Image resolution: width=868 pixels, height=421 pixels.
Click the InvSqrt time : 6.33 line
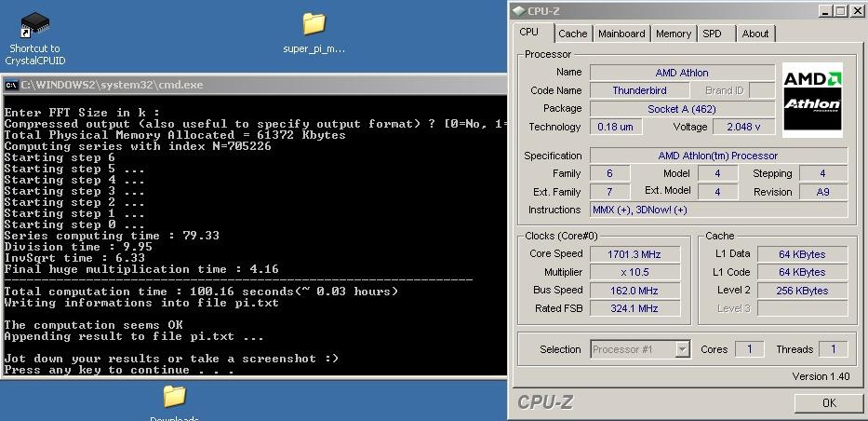(74, 258)
